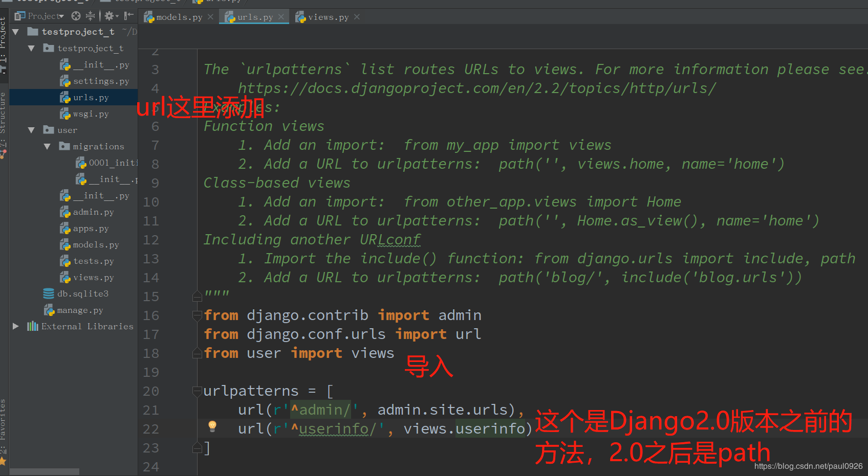The height and width of the screenshot is (476, 868).
Task: Click the database icon beside db.sqlite3
Action: [48, 293]
